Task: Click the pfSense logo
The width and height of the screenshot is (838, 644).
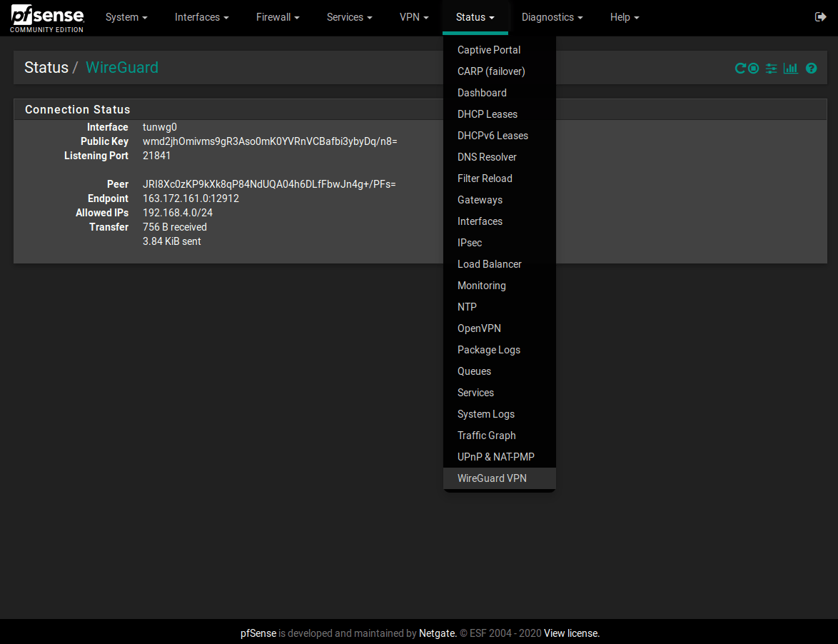Action: point(47,18)
